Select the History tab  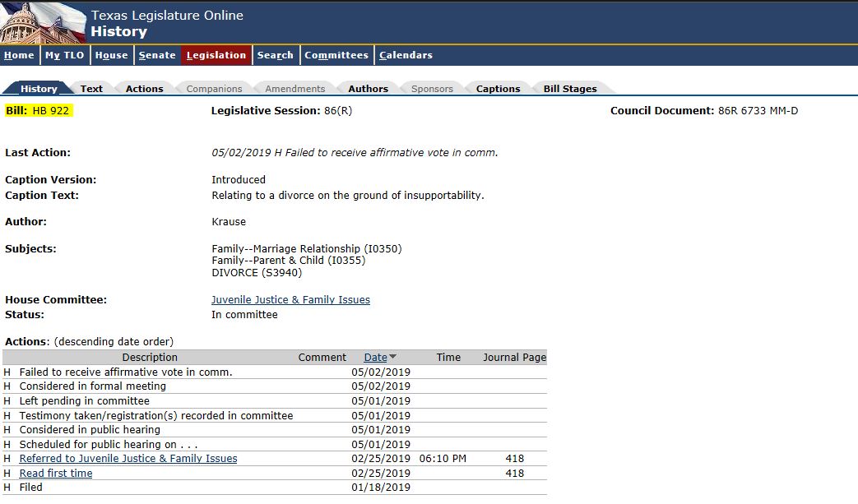point(39,89)
